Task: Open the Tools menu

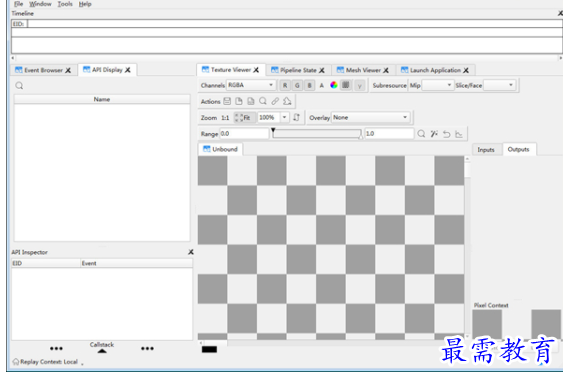Action: coord(65,4)
